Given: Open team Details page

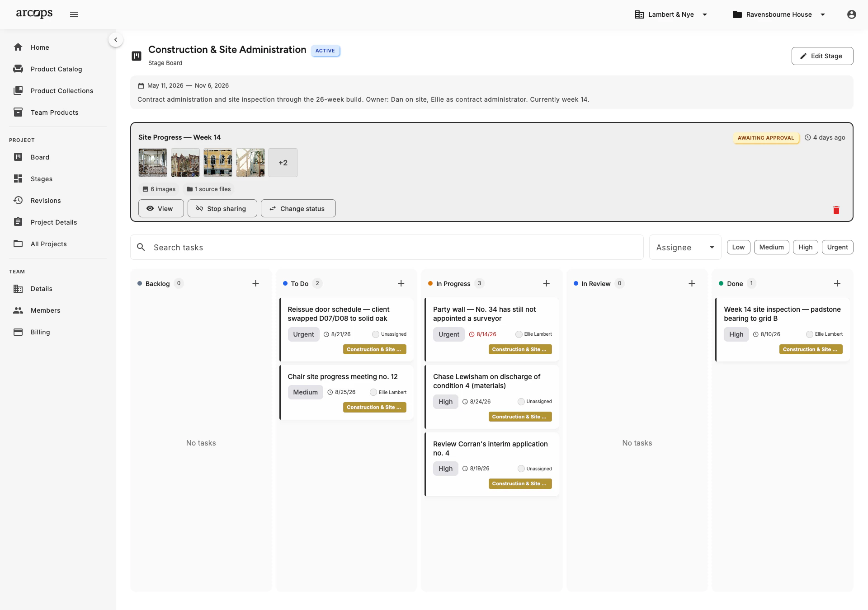Looking at the screenshot, I should click(58, 289).
